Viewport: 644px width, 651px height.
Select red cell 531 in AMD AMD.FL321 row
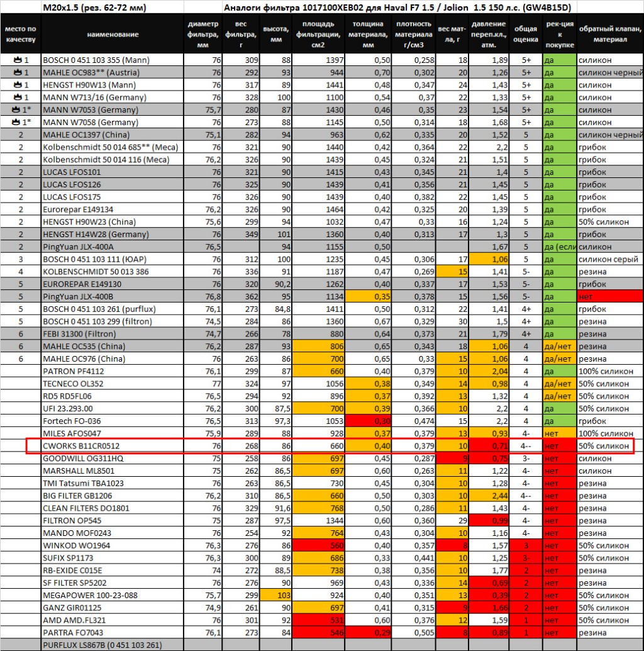tap(318, 620)
